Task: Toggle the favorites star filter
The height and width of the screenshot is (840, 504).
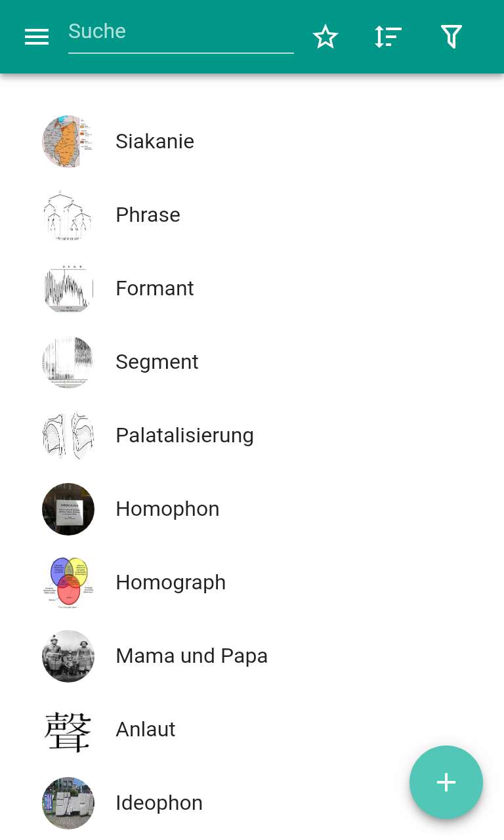Action: click(x=325, y=37)
